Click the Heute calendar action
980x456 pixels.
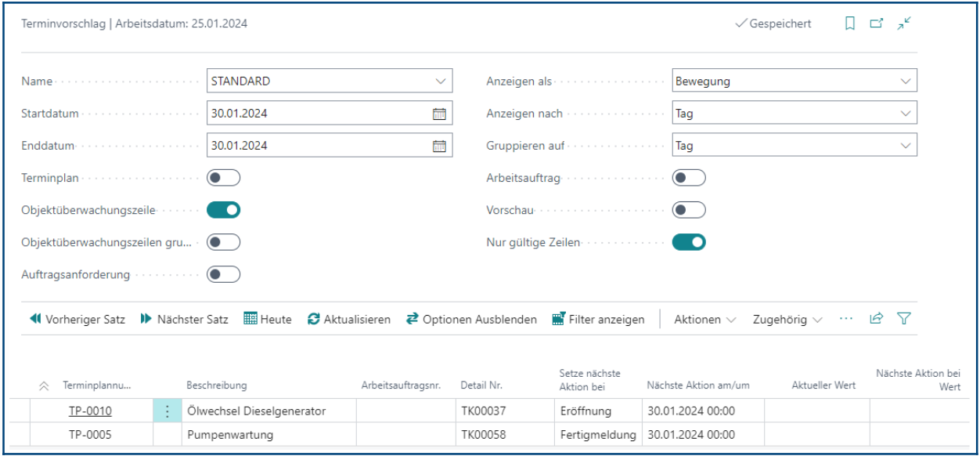tap(268, 320)
